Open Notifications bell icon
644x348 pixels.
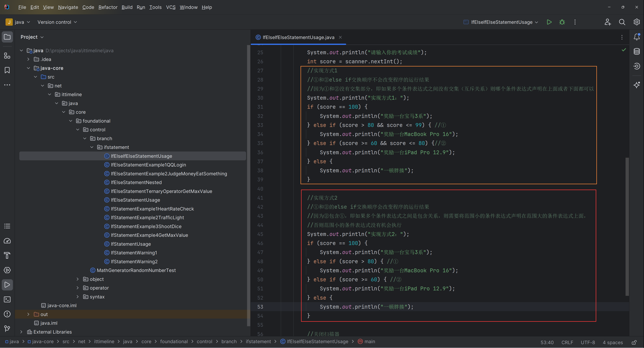pos(636,37)
